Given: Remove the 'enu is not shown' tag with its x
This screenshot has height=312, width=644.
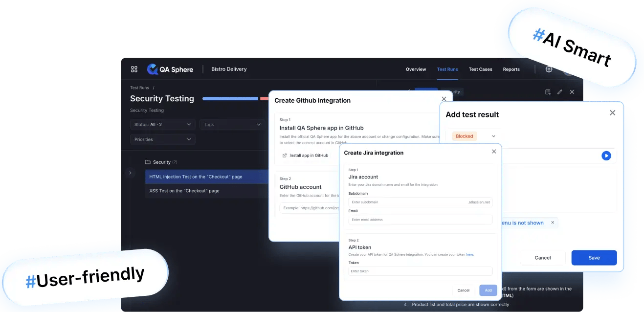Looking at the screenshot, I should (553, 223).
